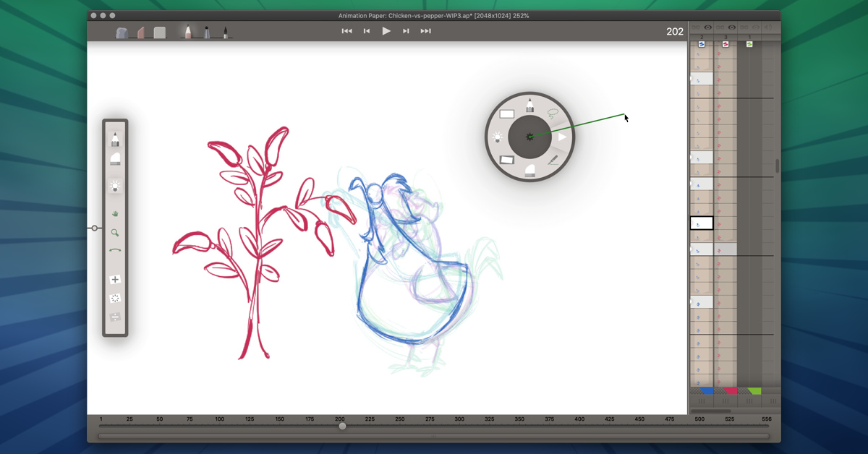
Task: Select the thin black brush tool
Action: (x=225, y=33)
